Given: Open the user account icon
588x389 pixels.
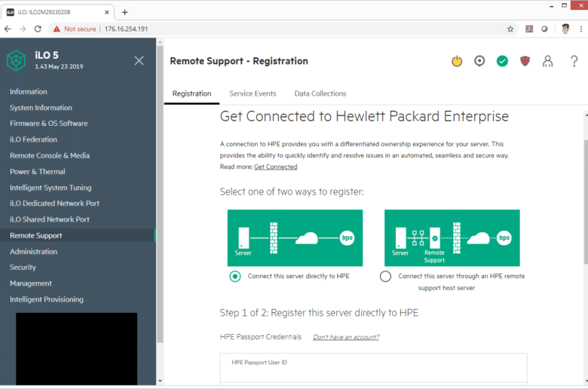Looking at the screenshot, I should pyautogui.click(x=547, y=61).
